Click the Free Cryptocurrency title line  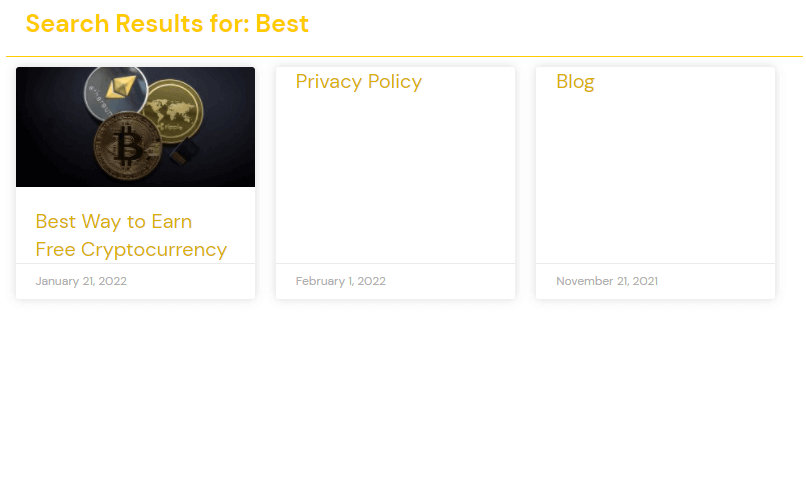tap(131, 250)
